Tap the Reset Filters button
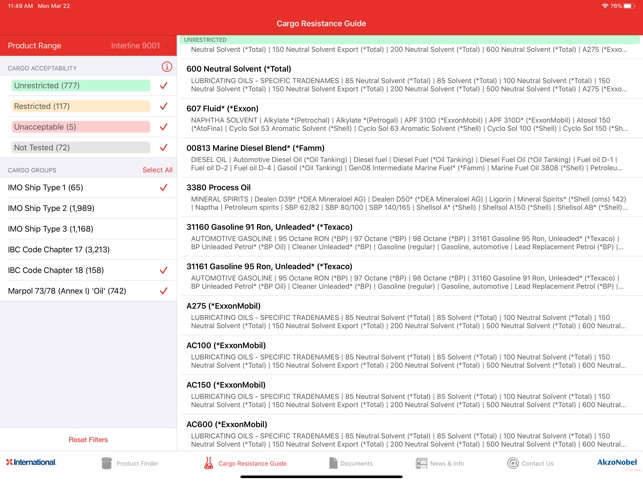This screenshot has width=643, height=482. [88, 439]
